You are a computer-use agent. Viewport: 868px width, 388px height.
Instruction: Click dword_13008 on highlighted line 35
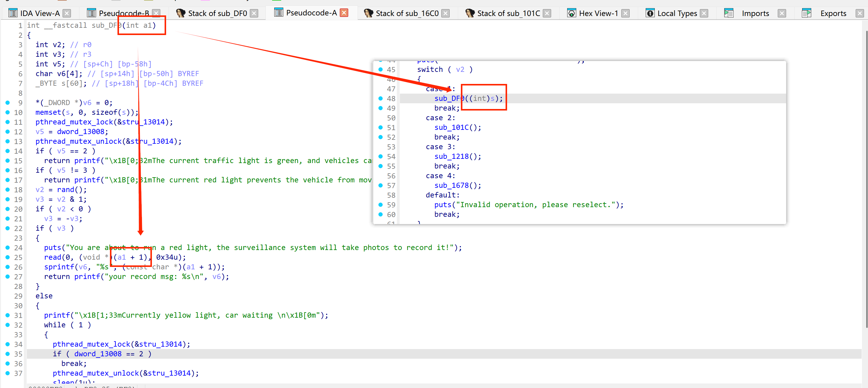[x=98, y=354]
